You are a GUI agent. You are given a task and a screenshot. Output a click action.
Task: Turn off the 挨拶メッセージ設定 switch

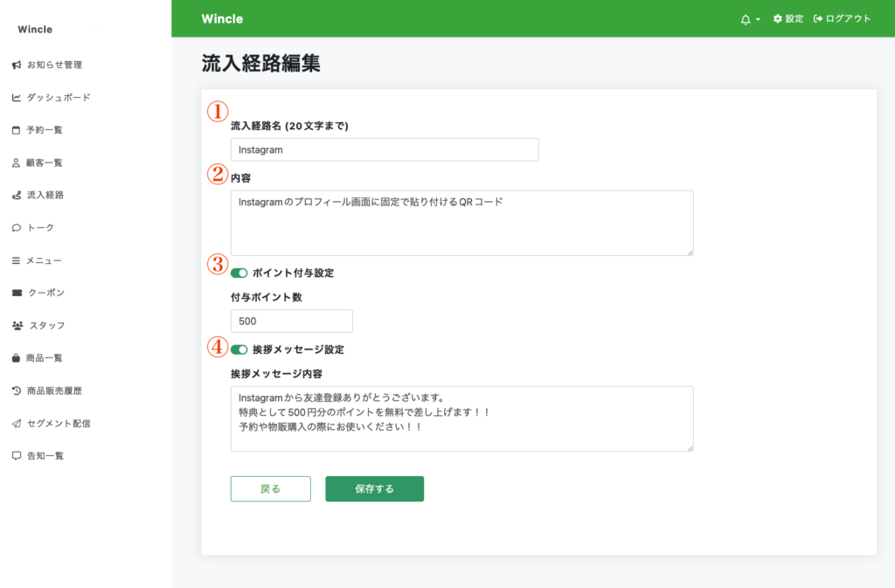pos(239,349)
